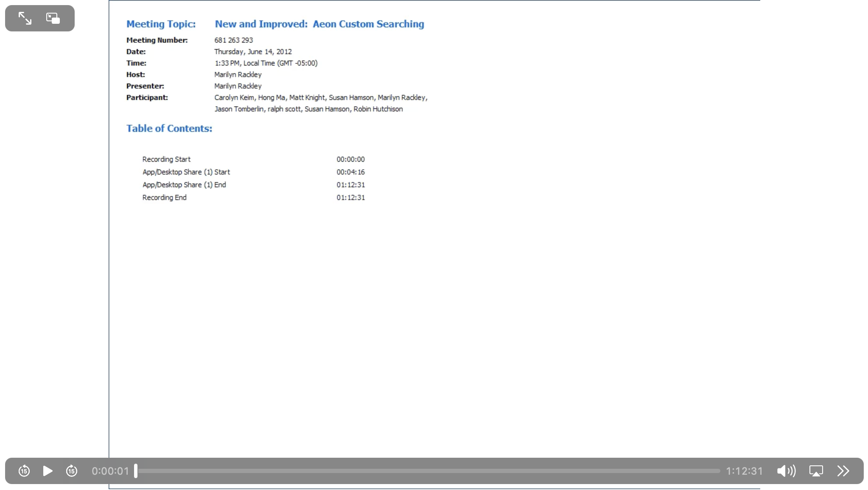The image size is (868, 490).
Task: Select the App/Desktop Share (1) End entry
Action: (184, 185)
